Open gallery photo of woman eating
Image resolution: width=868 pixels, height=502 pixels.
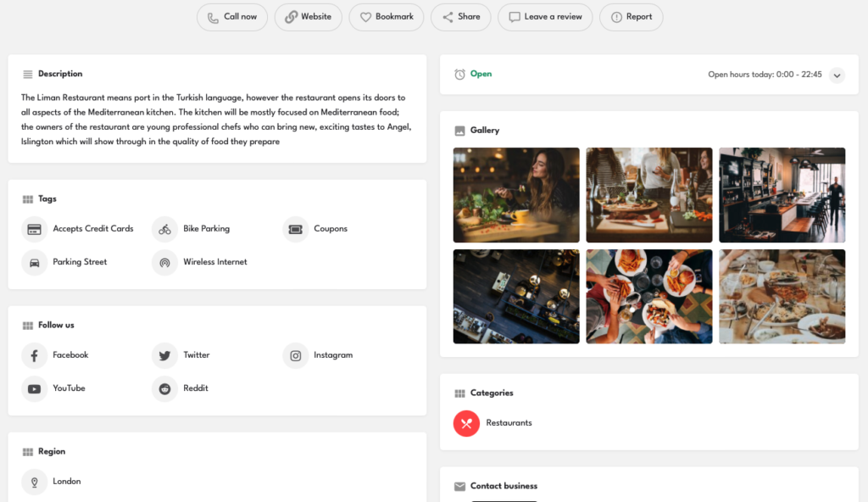point(516,195)
